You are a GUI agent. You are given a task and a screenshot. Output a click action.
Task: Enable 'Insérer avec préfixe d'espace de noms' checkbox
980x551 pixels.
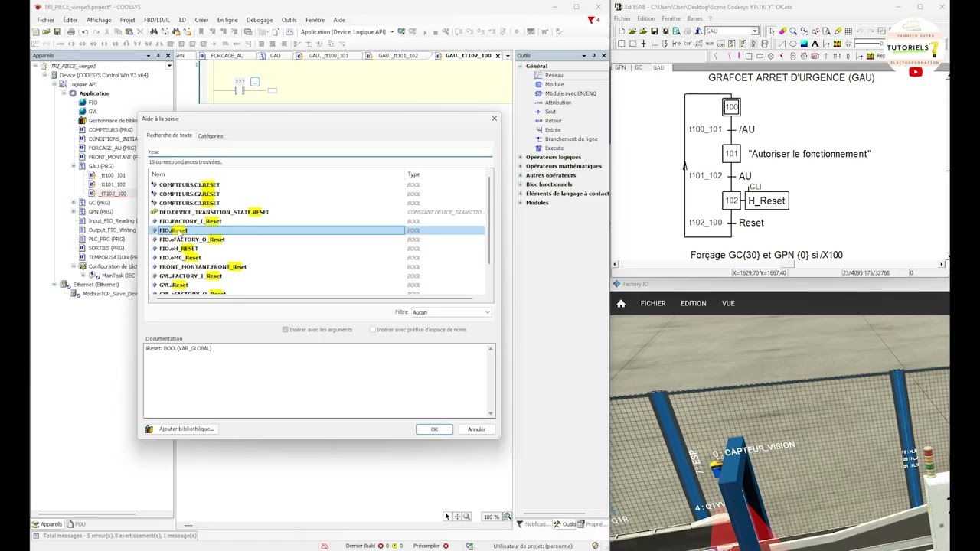coord(373,330)
